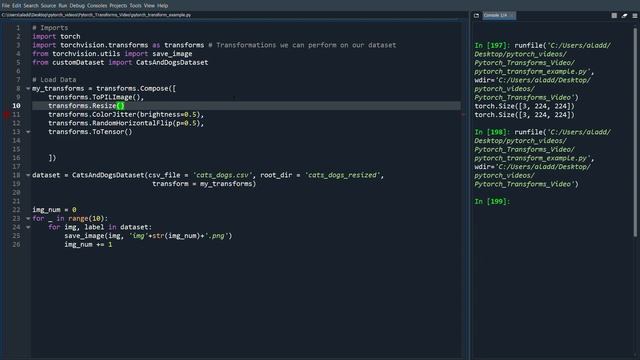Collapse the inner for loop fold at line 24

click(28, 227)
